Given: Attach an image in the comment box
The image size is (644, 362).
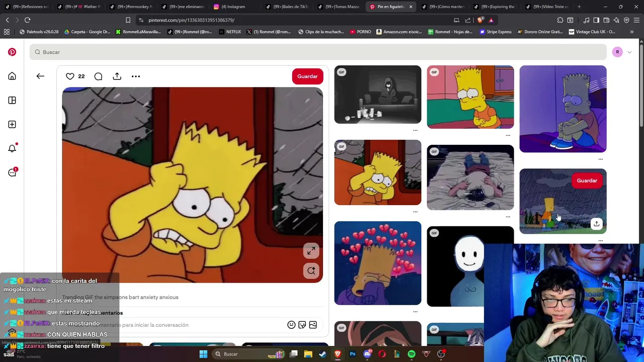Looking at the screenshot, I should pos(313,325).
